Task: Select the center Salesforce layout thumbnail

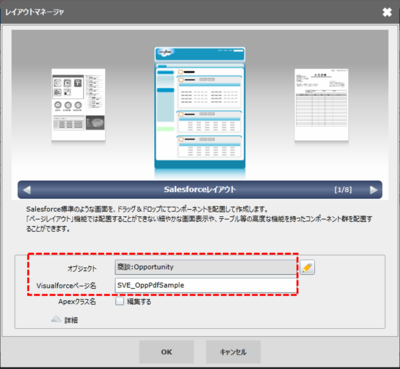Action: pos(200,108)
